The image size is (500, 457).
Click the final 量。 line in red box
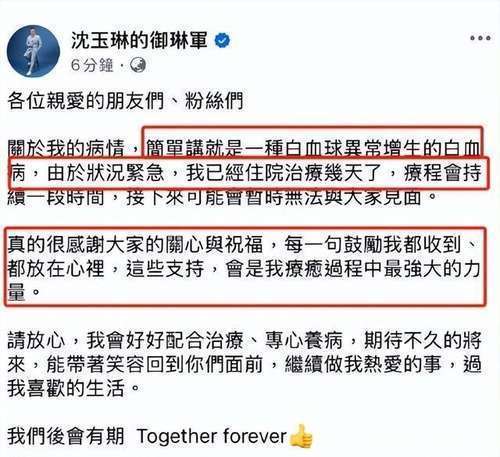pos(24,293)
